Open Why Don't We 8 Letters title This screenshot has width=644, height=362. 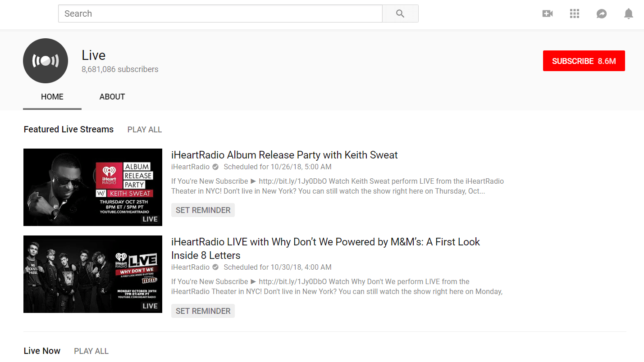coord(325,249)
